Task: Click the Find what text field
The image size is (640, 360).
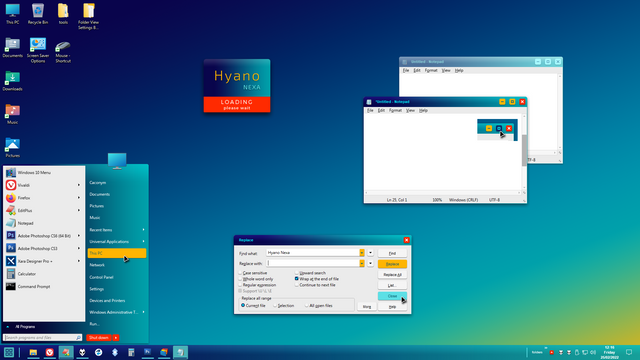Action: click(313, 253)
